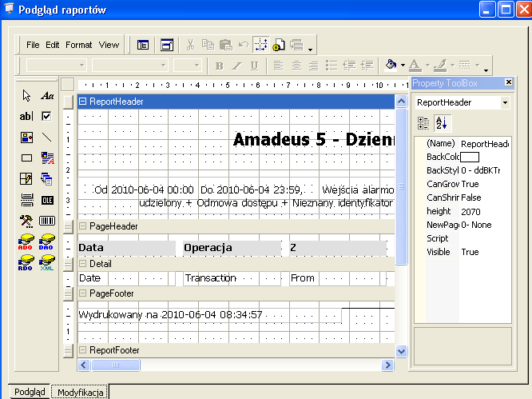Click the Copy icon

coord(208,45)
